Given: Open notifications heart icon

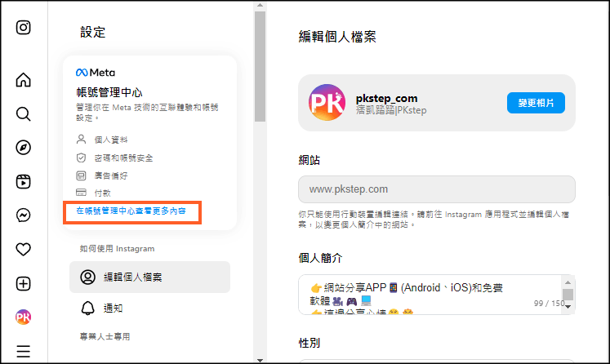Looking at the screenshot, I should 24,249.
